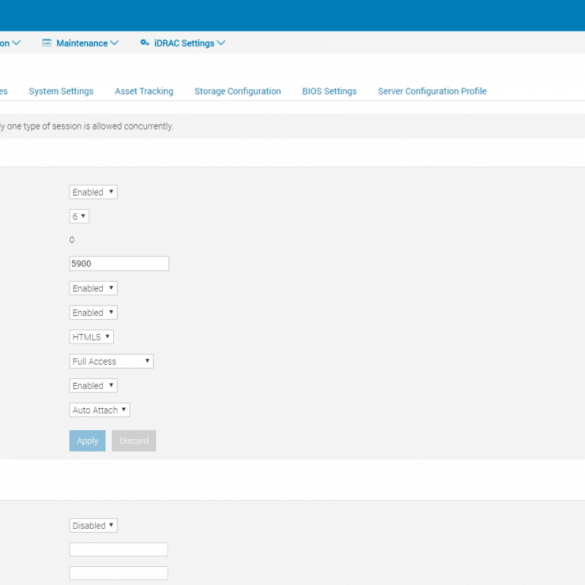This screenshot has width=585, height=585.
Task: Expand the iDRAC Settings chevron
Action: 221,43
